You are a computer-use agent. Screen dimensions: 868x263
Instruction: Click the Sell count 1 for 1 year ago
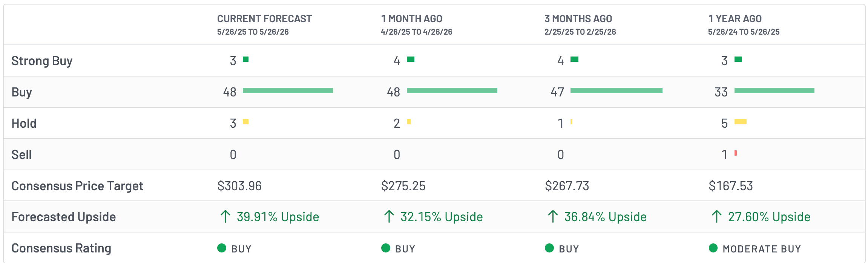(724, 154)
